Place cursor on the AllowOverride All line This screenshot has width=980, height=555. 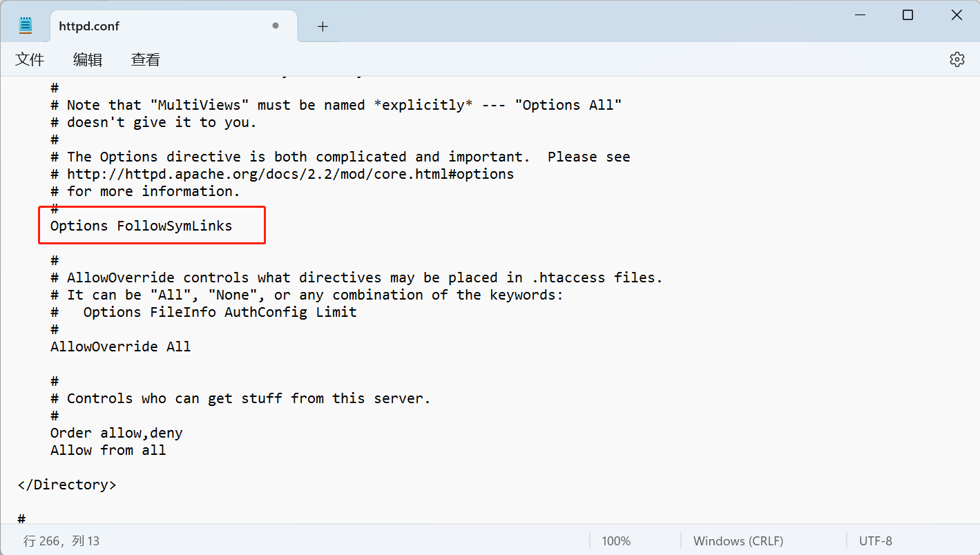[x=120, y=347]
